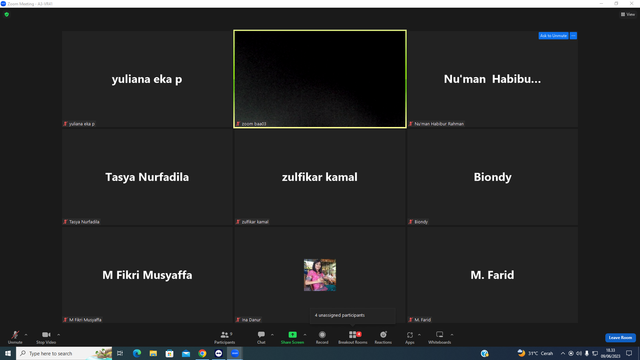Expand video options arrow beside Stop Video
The image size is (640, 360).
[59, 335]
